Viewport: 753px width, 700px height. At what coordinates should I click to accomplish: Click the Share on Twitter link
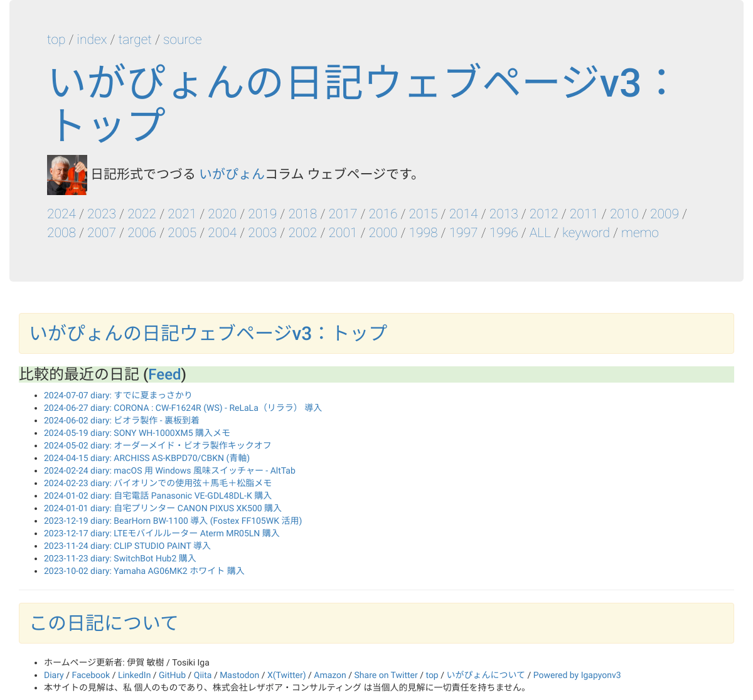point(385,675)
